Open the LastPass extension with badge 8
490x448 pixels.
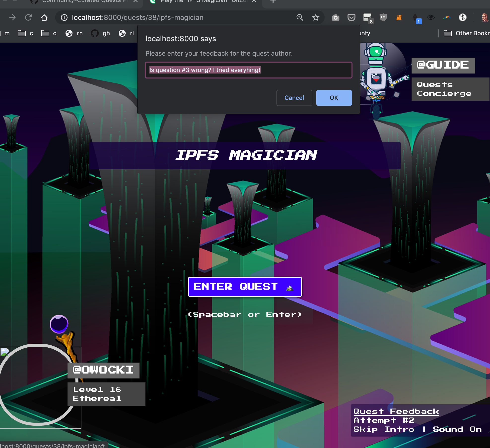pyautogui.click(x=367, y=18)
